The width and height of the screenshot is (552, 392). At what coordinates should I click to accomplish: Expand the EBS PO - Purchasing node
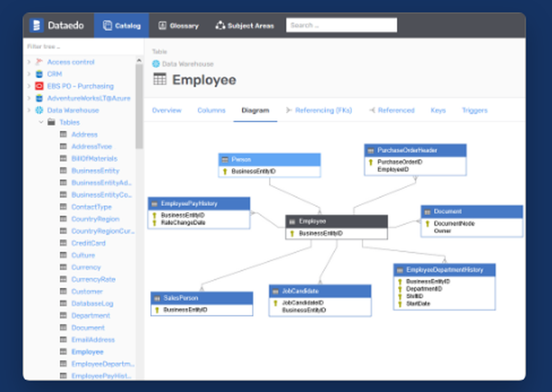[x=29, y=86]
